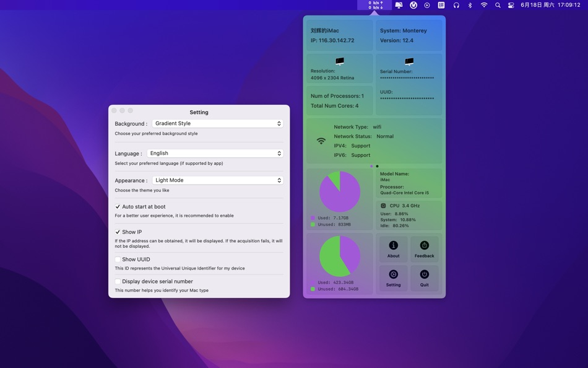Click the Total Num Cores: 4 text
Image resolution: width=588 pixels, height=368 pixels.
(x=334, y=106)
